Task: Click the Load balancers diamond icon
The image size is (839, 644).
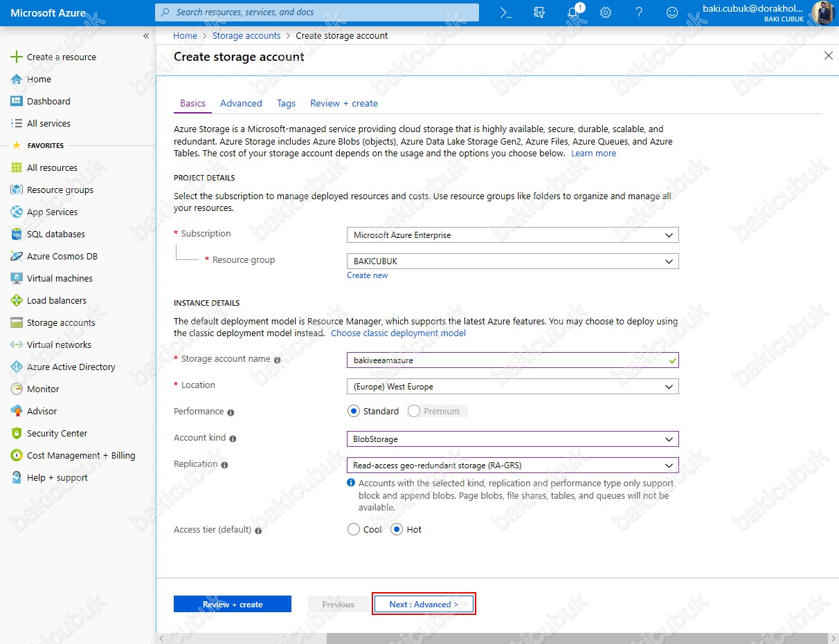Action: click(x=17, y=300)
